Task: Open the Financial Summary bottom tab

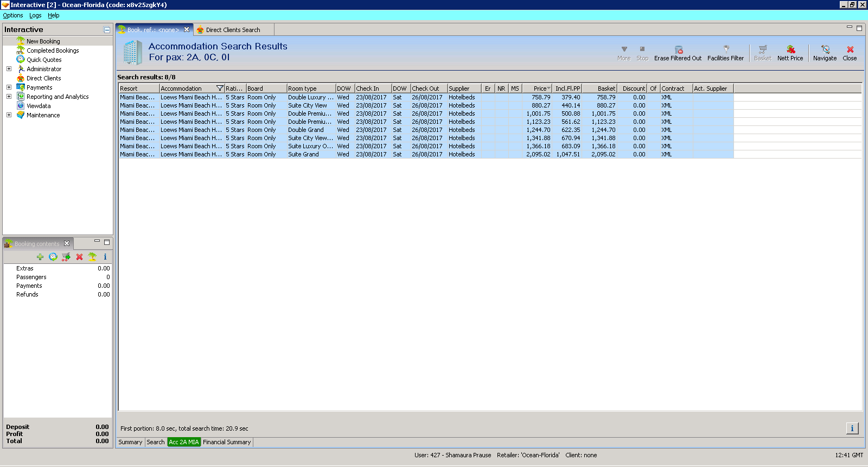Action: [x=227, y=442]
